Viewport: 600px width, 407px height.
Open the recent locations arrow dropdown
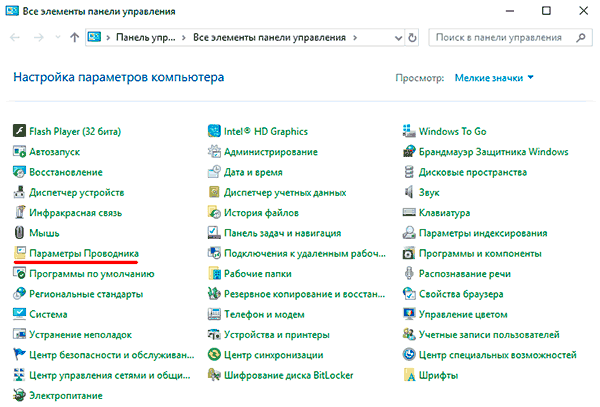58,37
